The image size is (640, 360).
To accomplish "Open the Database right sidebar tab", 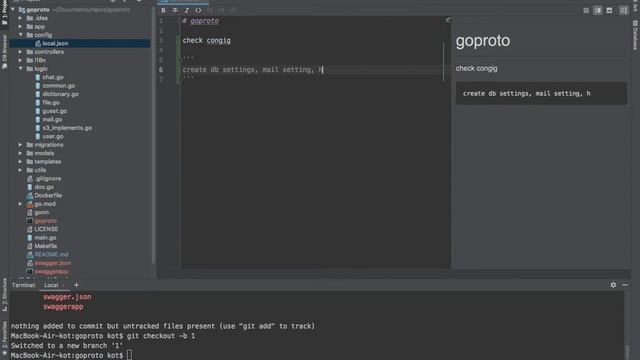I will coord(636,36).
